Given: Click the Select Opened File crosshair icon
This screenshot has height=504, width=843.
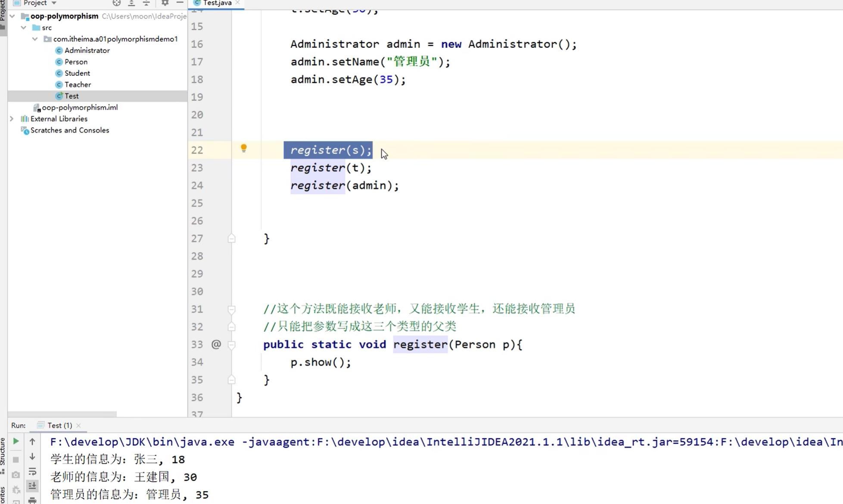Looking at the screenshot, I should point(116,3).
